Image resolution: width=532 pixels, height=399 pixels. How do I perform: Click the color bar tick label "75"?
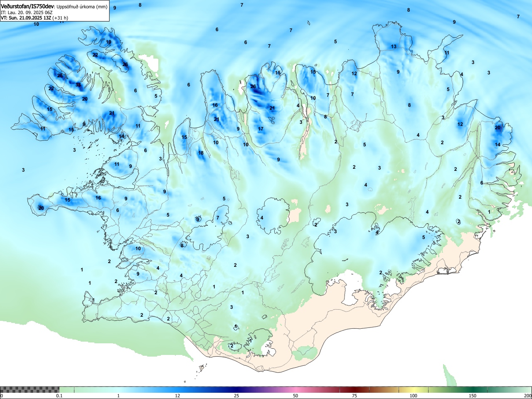click(x=354, y=396)
